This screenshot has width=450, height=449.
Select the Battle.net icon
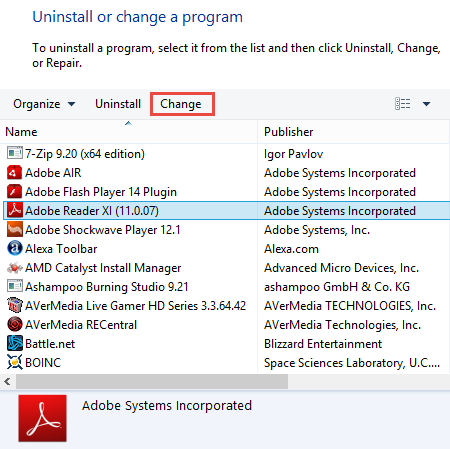tap(15, 344)
